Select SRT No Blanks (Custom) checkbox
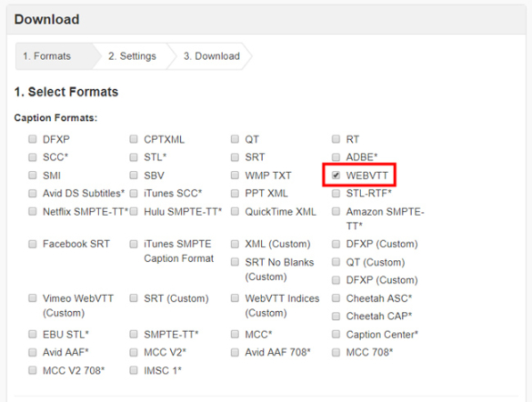The height and width of the screenshot is (402, 532). click(x=235, y=262)
